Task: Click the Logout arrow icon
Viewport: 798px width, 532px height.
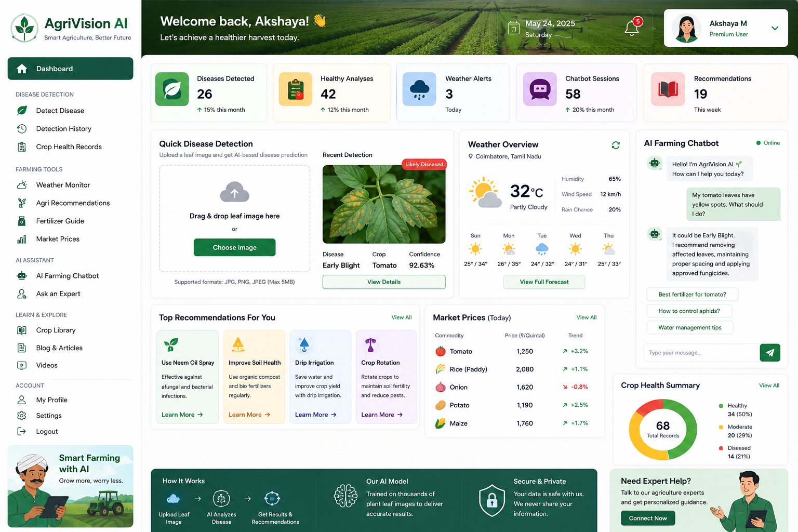Action: coord(22,431)
